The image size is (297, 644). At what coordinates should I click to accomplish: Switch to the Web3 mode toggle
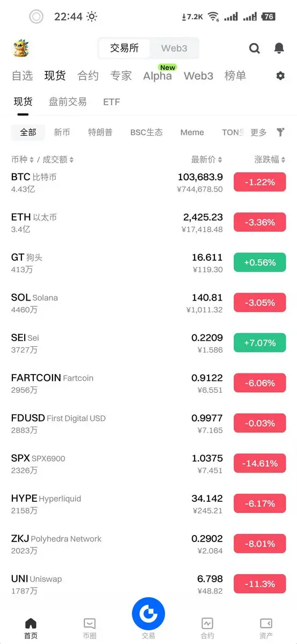(174, 48)
